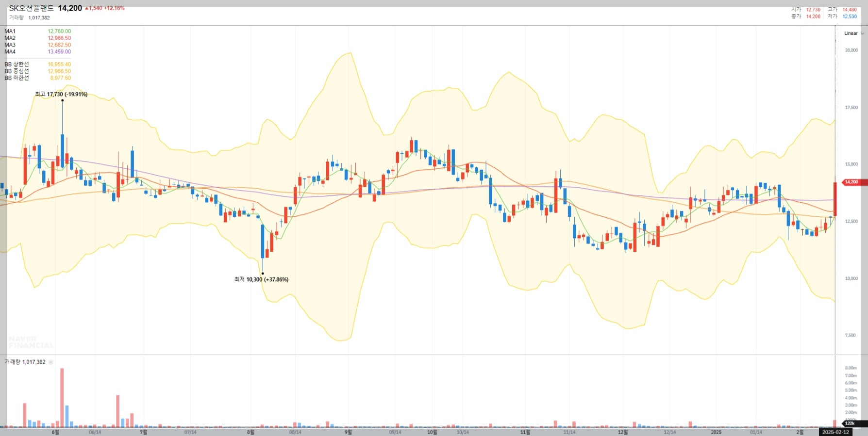Click the BB 중심선 value 12,966.50
868x436 pixels.
pos(59,71)
